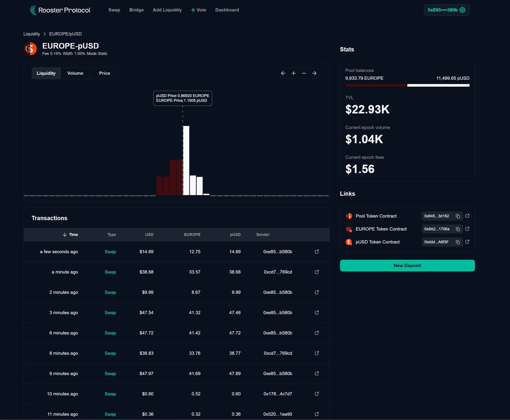Click the 11,499.65 pUSD balance
510x420 pixels.
click(x=453, y=78)
